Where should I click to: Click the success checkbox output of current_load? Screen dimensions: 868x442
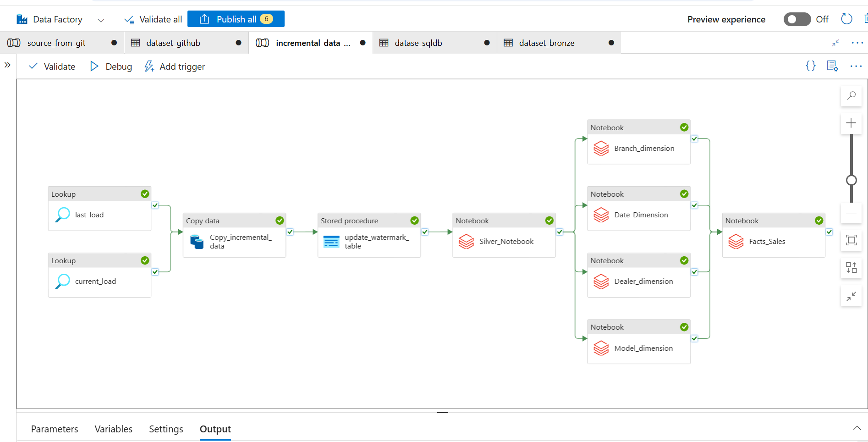[155, 272]
